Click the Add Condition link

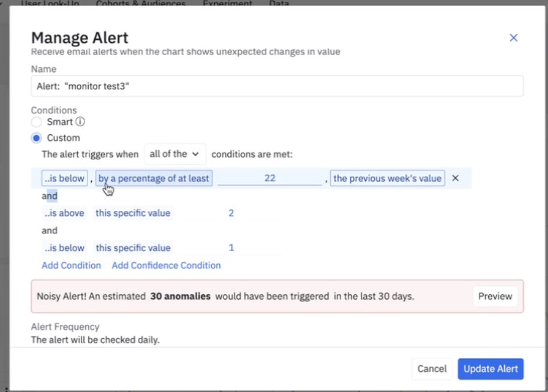[x=71, y=265]
